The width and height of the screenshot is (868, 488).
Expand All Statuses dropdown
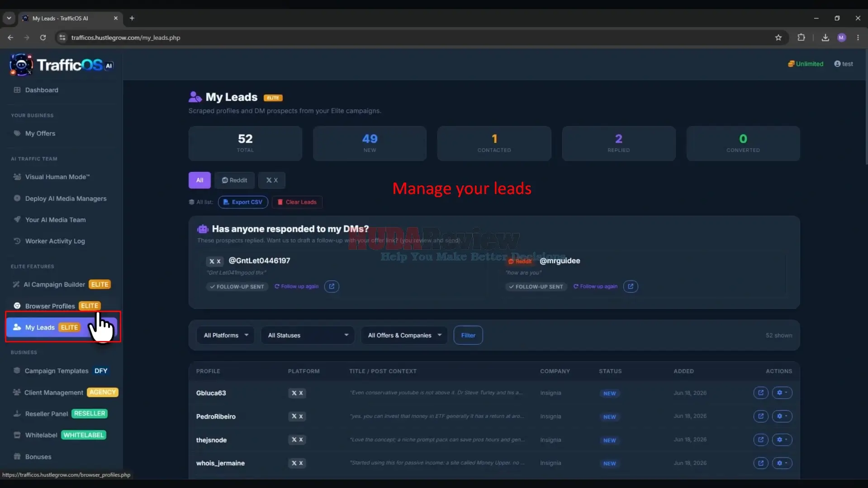click(308, 335)
